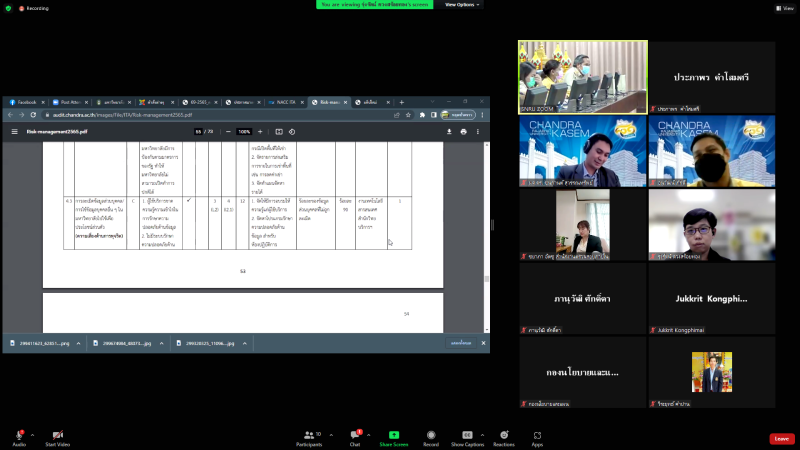Select the Jukkrit Kongphimai participant tile
Image resolution: width=800 pixels, height=450 pixels.
pos(710,298)
